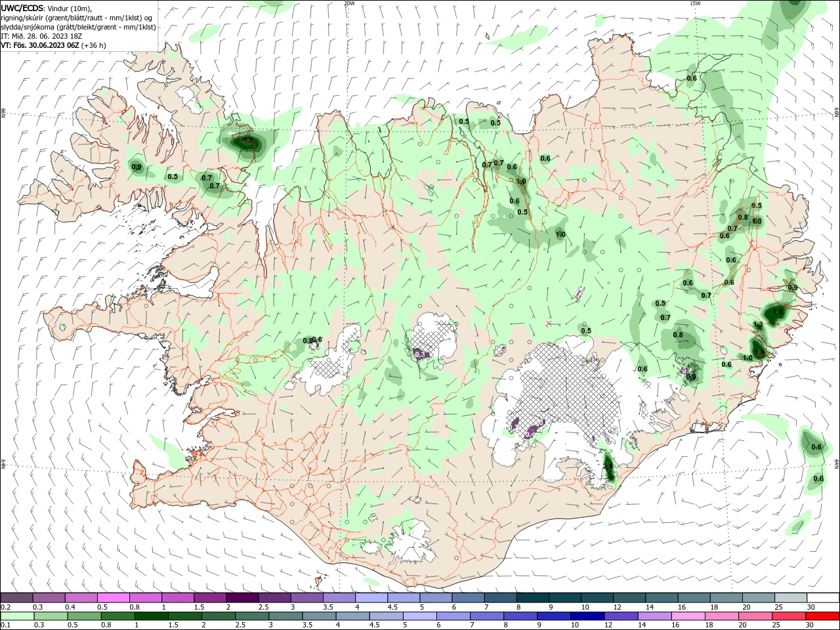This screenshot has width=840, height=630.
Task: Select upper legend swatch labeled 18
Action: [726, 598]
